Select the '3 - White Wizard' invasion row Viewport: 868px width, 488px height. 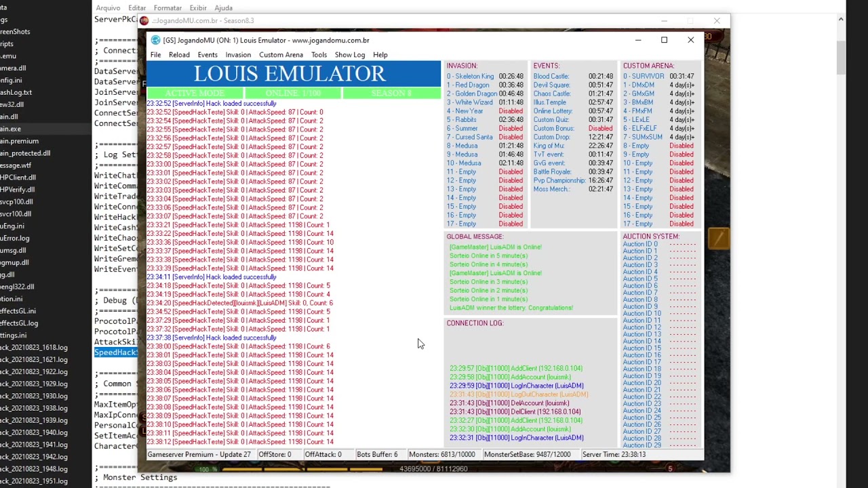pos(485,103)
